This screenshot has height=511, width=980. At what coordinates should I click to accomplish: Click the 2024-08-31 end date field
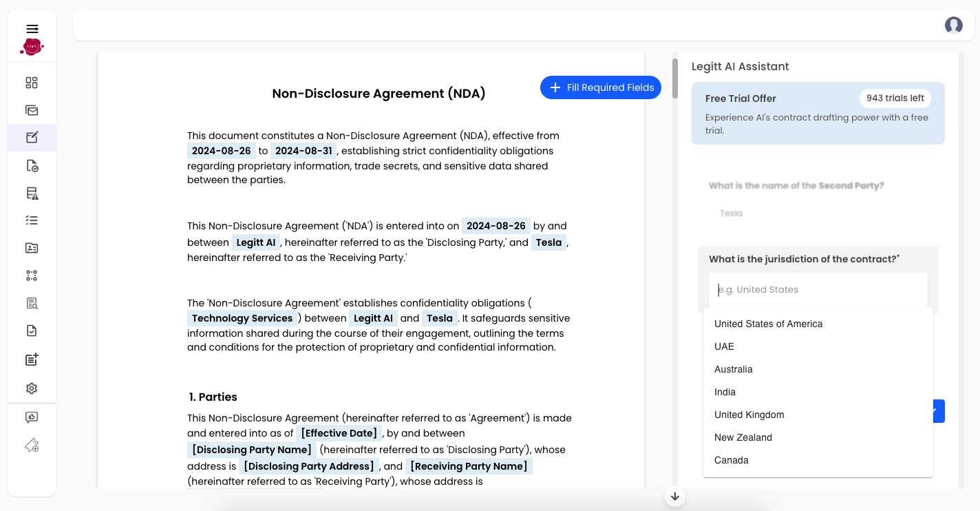303,151
